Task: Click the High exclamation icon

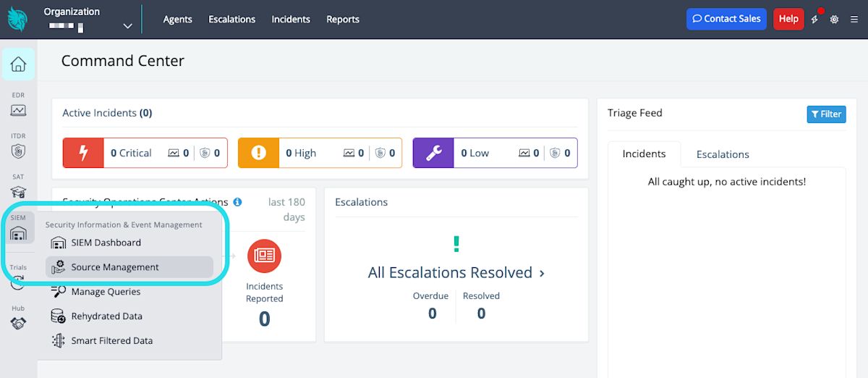Action: (258, 153)
